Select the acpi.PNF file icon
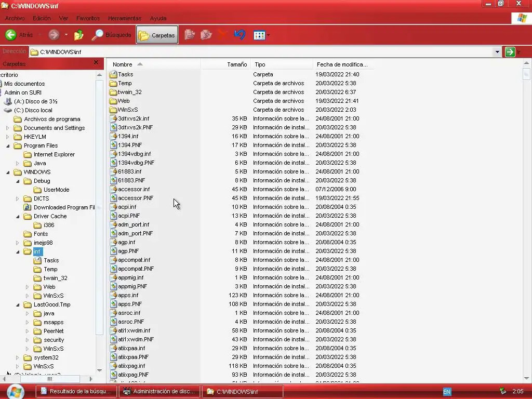Viewport: 532px width, 399px height. pyautogui.click(x=113, y=216)
